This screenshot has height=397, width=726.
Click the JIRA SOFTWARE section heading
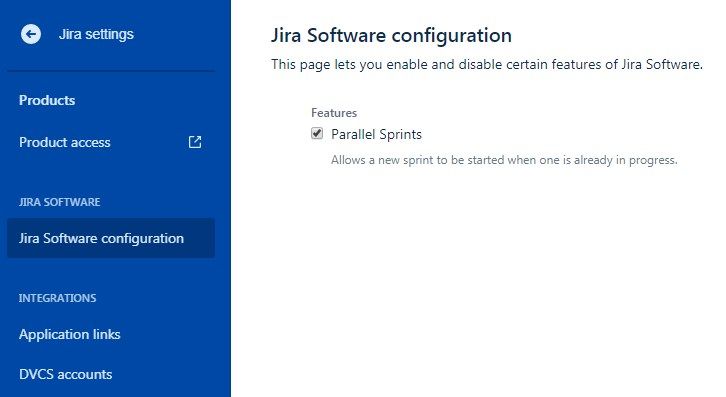point(59,202)
